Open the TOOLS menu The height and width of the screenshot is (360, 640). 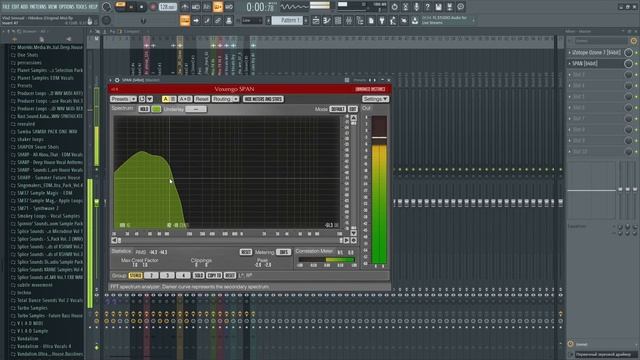(x=81, y=7)
